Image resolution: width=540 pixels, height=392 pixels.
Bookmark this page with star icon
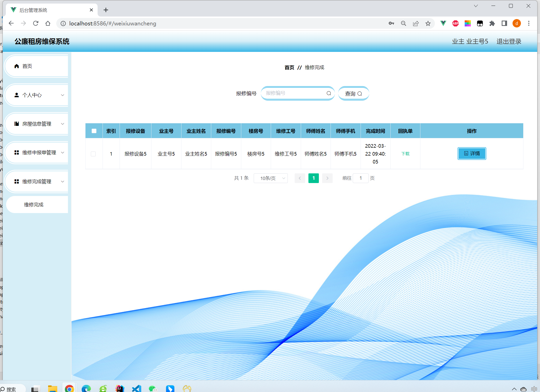point(428,23)
